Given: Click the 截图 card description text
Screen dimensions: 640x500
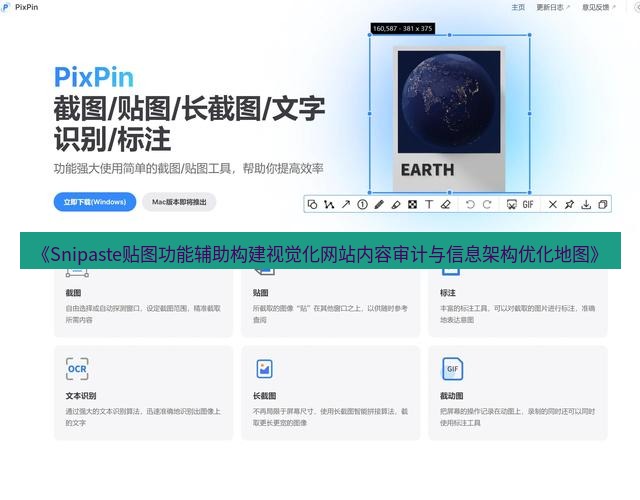Looking at the screenshot, I should (143, 314).
